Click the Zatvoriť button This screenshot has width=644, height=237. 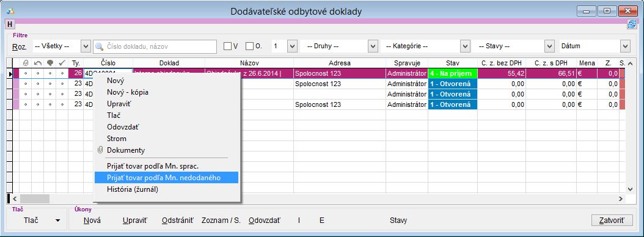tap(612, 220)
